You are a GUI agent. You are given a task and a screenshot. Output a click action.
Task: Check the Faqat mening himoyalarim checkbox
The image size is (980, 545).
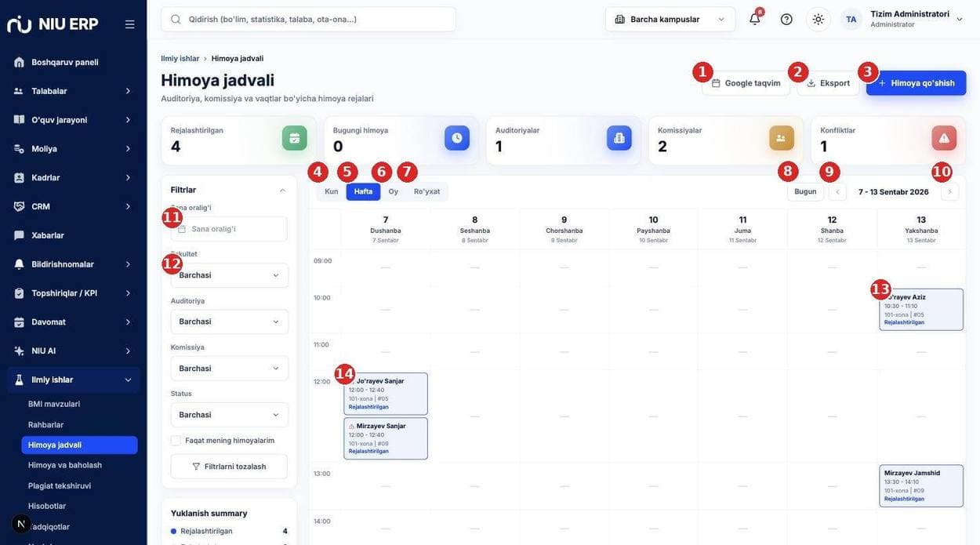coord(176,441)
